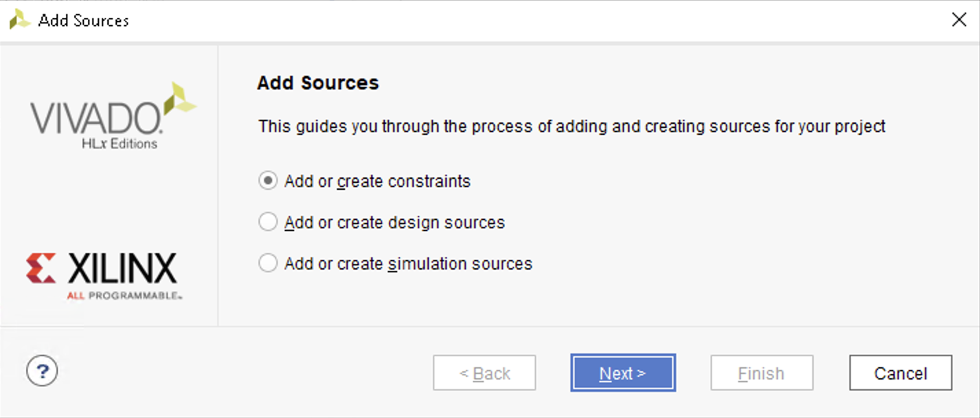
Task: Click the XILINX wordmark text
Action: point(122,268)
